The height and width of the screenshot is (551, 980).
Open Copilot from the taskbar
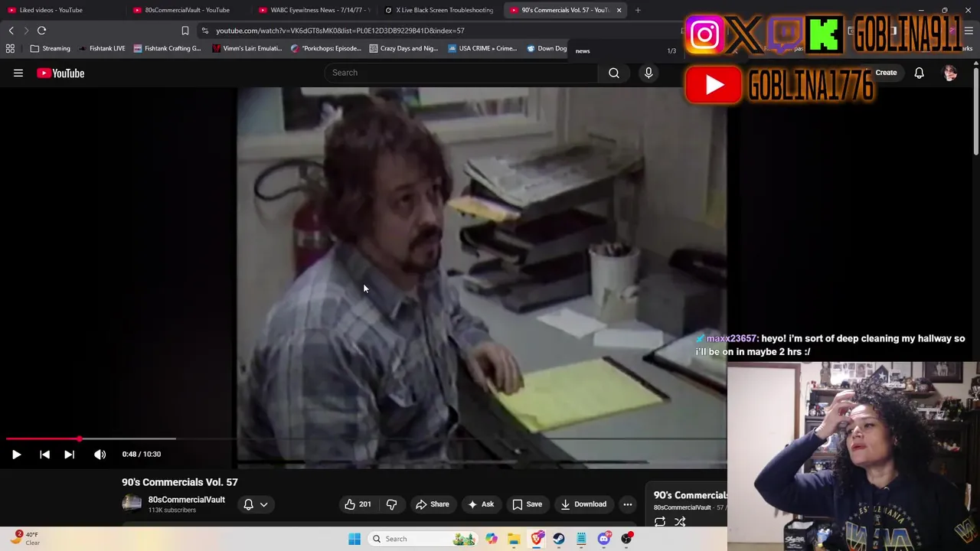tap(492, 539)
